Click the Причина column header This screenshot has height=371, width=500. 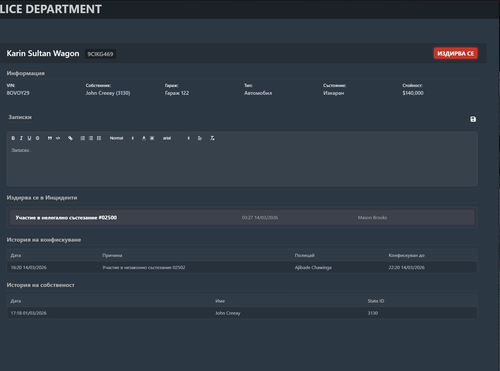[x=112, y=255]
